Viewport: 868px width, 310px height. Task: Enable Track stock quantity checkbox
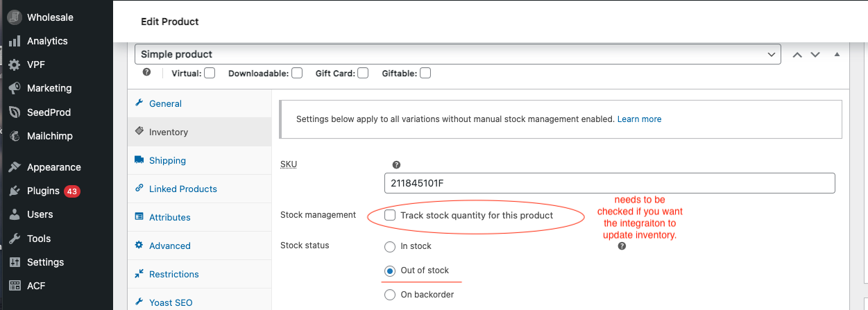point(390,216)
